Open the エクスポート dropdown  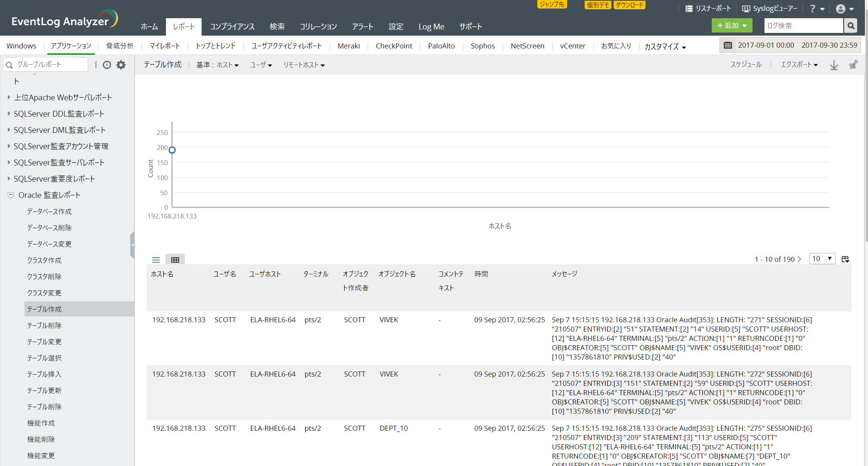[799, 65]
